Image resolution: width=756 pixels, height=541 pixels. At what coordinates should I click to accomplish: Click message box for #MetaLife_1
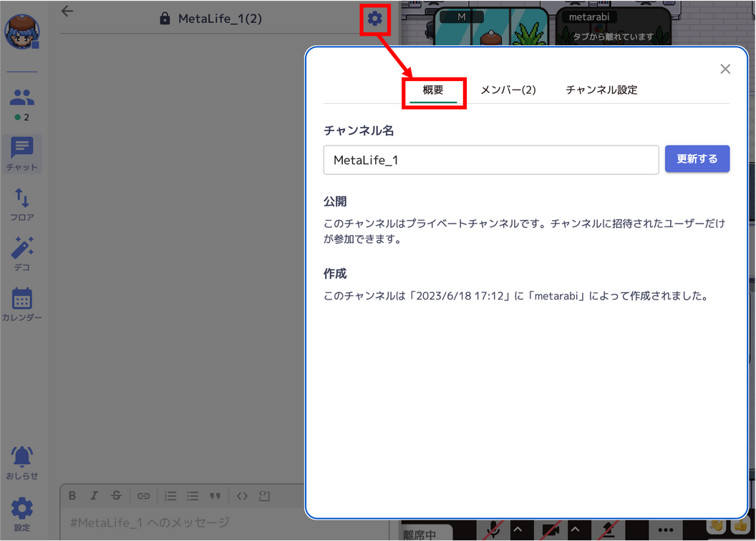click(183, 523)
